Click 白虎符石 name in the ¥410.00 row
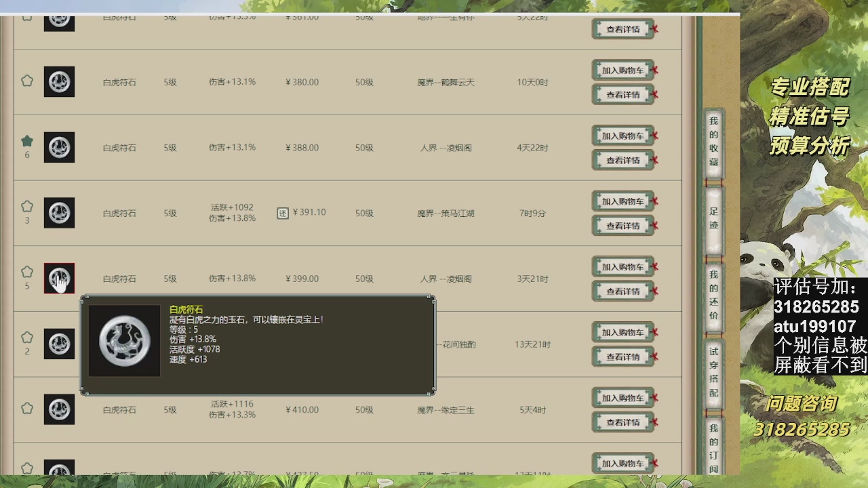The height and width of the screenshot is (488, 868). click(x=119, y=410)
